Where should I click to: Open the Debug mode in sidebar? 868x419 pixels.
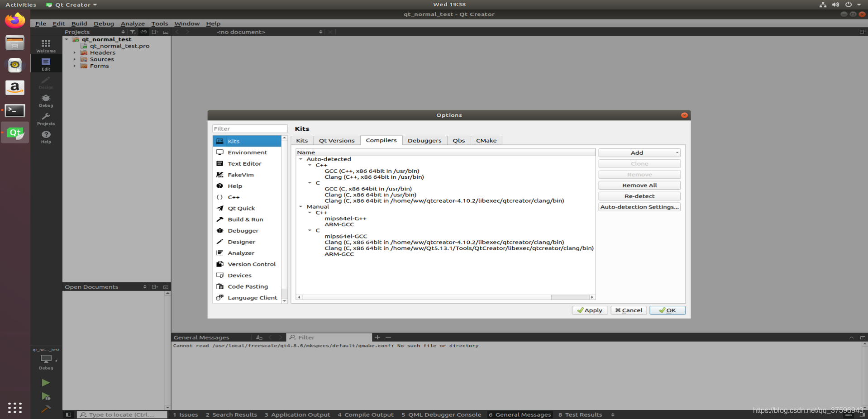pos(46,100)
